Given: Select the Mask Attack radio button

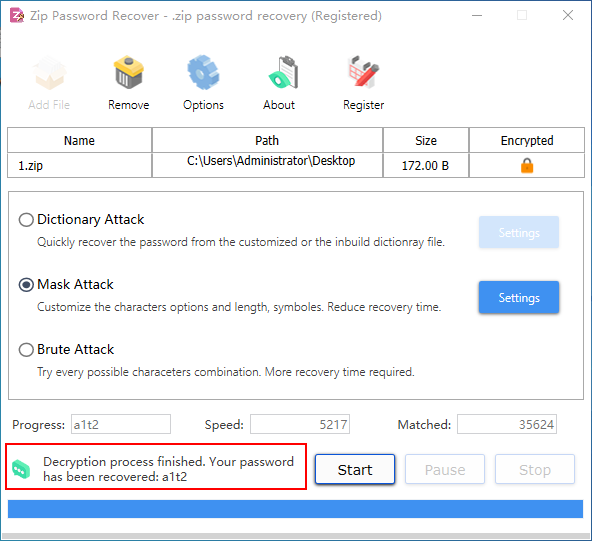Looking at the screenshot, I should [26, 285].
